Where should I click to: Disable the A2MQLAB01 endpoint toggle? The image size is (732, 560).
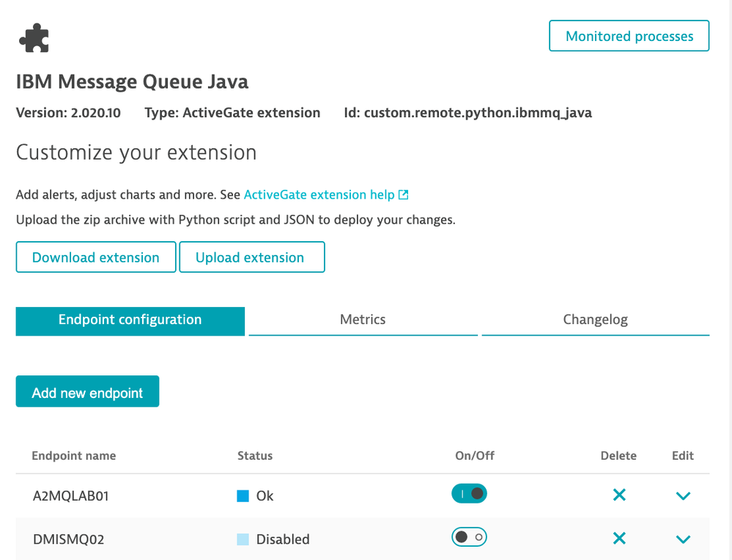tap(469, 494)
